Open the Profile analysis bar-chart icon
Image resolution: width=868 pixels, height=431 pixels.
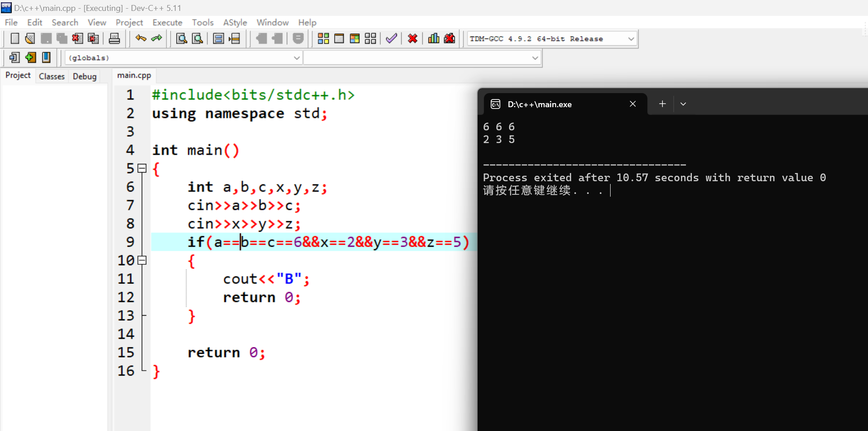pos(434,39)
